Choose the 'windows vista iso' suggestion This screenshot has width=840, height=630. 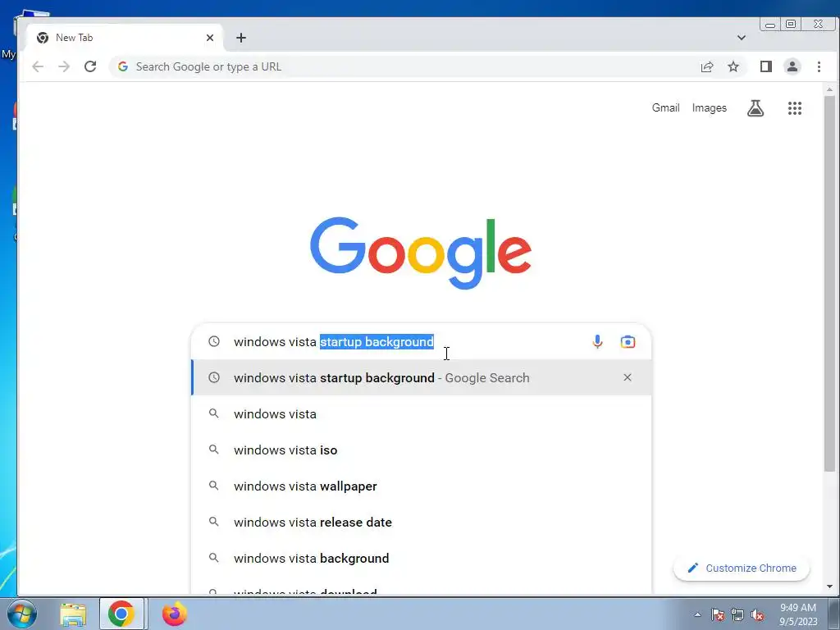click(x=421, y=450)
